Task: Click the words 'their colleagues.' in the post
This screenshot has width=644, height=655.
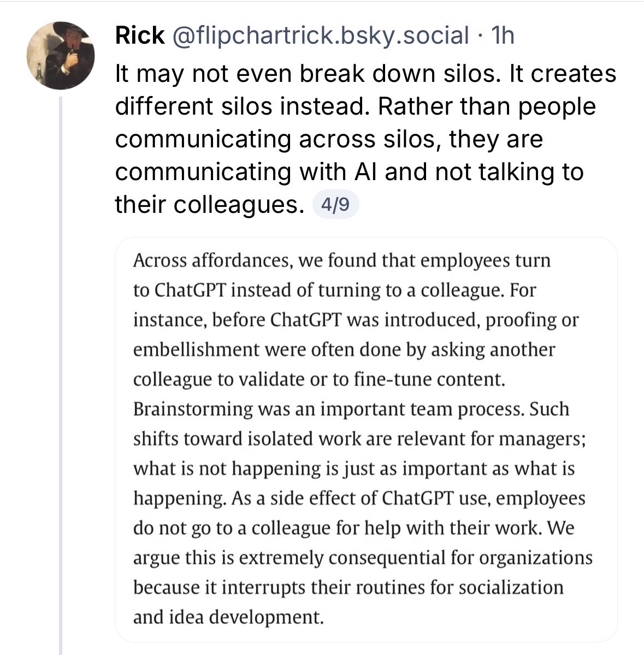Action: pyautogui.click(x=209, y=205)
